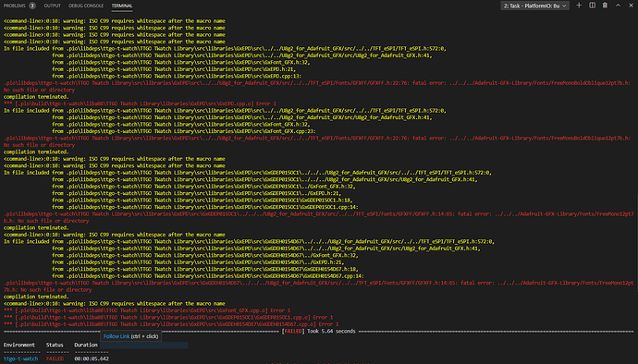
Task: Open the Debug Console tab
Action: point(86,6)
